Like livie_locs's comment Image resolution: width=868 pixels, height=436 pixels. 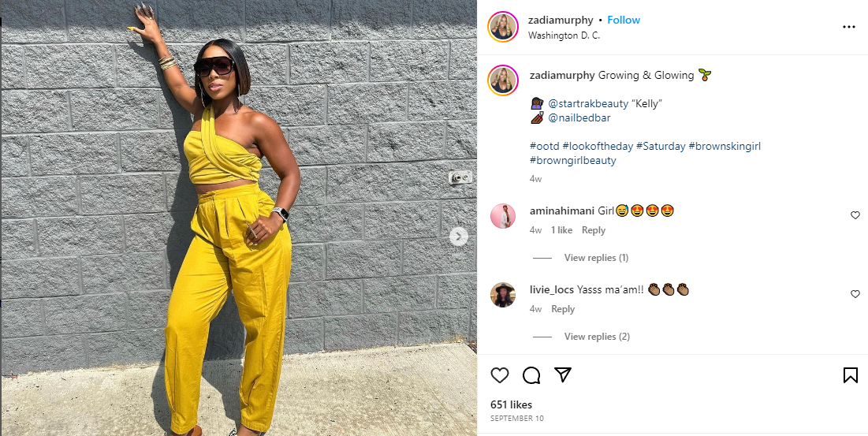[855, 294]
